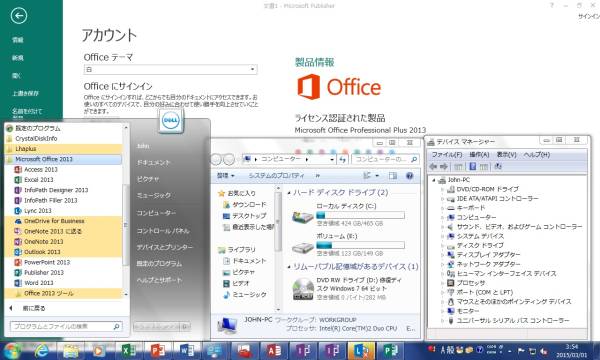The width and height of the screenshot is (600, 360).
Task: Select the DVD RW drive (D:) in Explorer
Action: coord(347,289)
